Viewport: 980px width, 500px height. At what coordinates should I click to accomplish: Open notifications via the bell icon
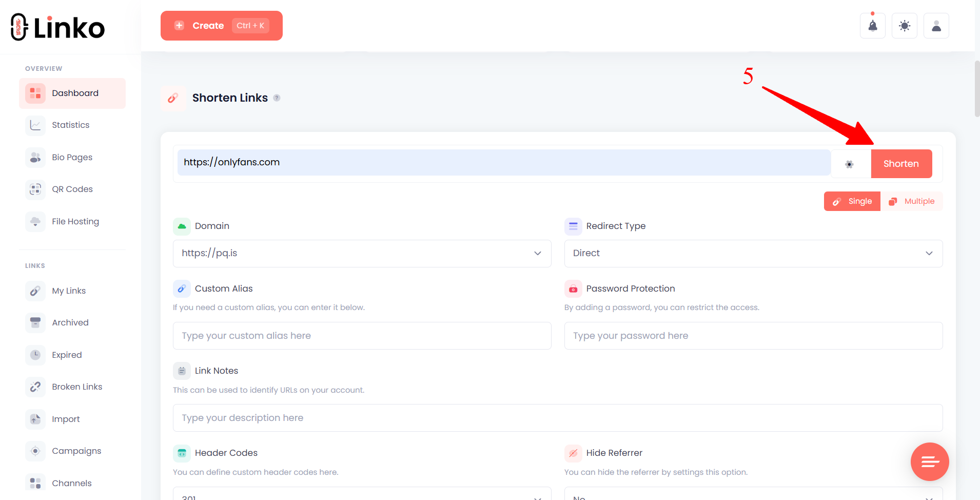pyautogui.click(x=872, y=25)
